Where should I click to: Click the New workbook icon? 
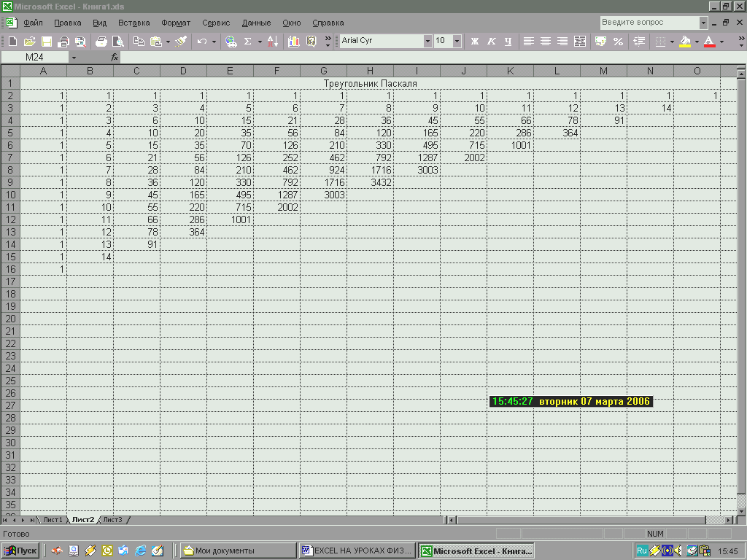(x=13, y=42)
